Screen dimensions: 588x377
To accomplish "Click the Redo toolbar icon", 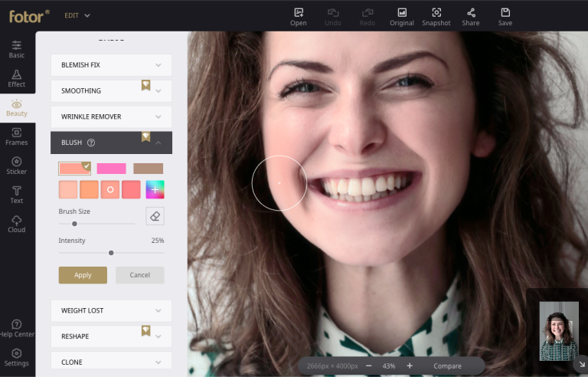I will click(x=367, y=17).
